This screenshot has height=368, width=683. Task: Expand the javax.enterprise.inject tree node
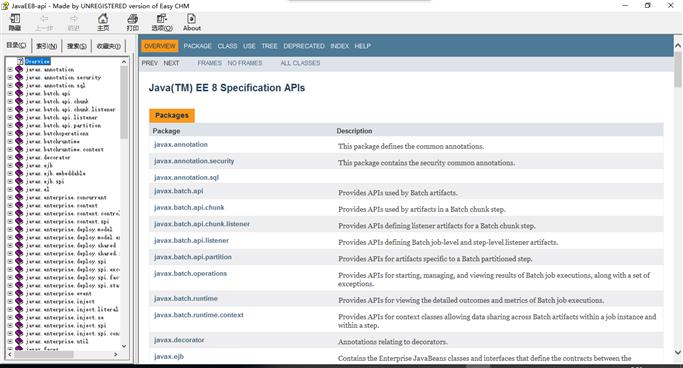click(10, 301)
